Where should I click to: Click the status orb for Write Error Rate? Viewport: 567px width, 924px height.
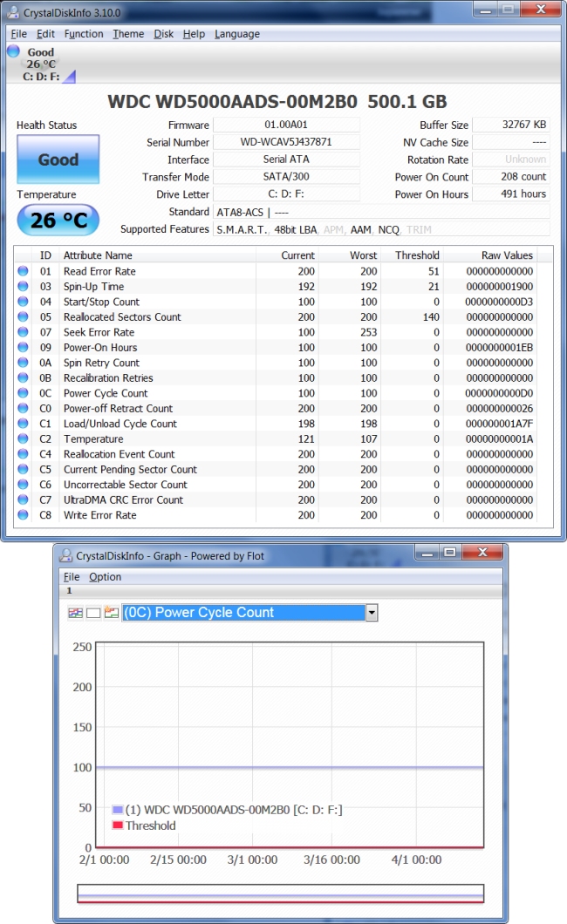(23, 515)
